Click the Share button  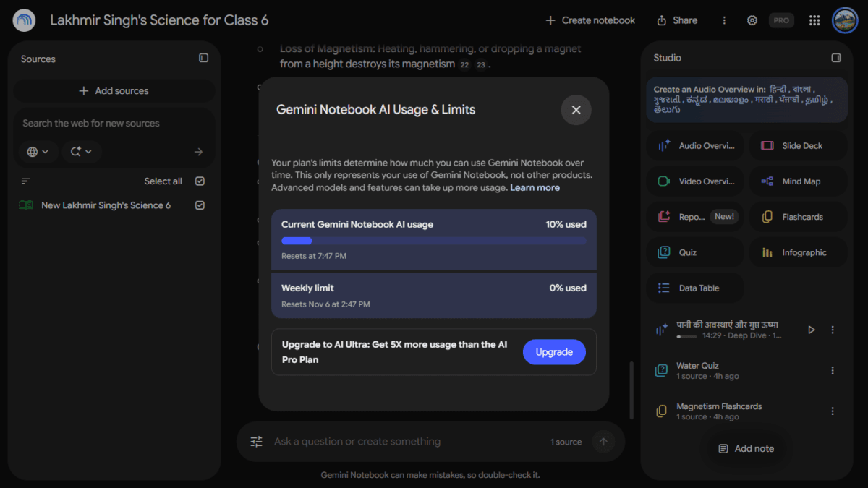677,20
